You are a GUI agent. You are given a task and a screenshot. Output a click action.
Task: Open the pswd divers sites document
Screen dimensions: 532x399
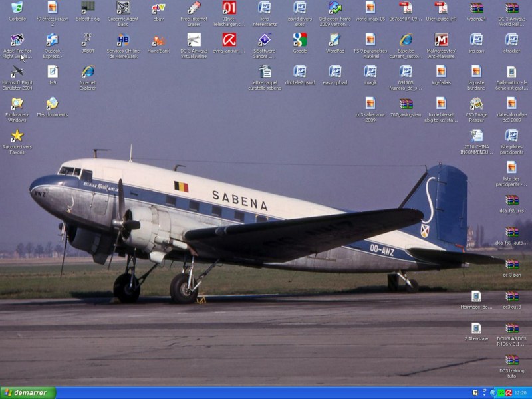[300, 7]
